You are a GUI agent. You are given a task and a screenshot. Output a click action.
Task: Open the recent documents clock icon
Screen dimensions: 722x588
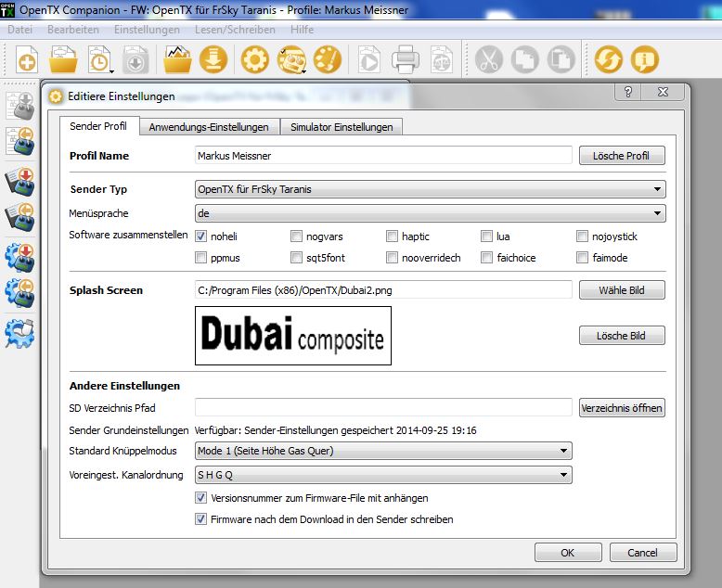[x=100, y=59]
